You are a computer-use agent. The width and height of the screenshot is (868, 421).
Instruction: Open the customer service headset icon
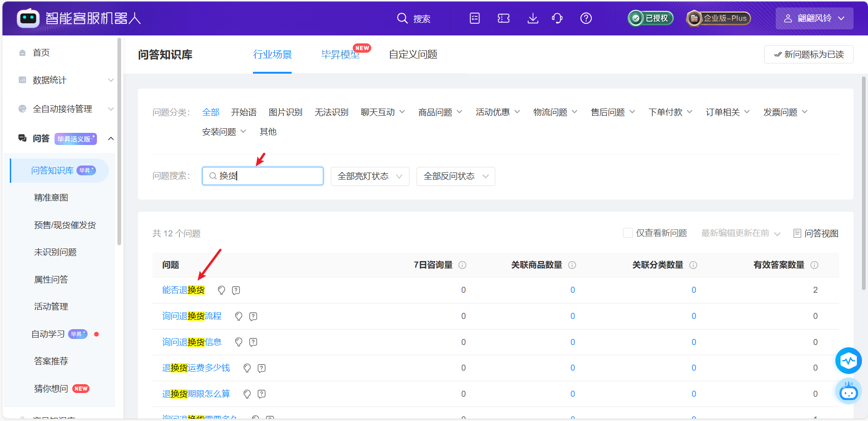point(557,18)
